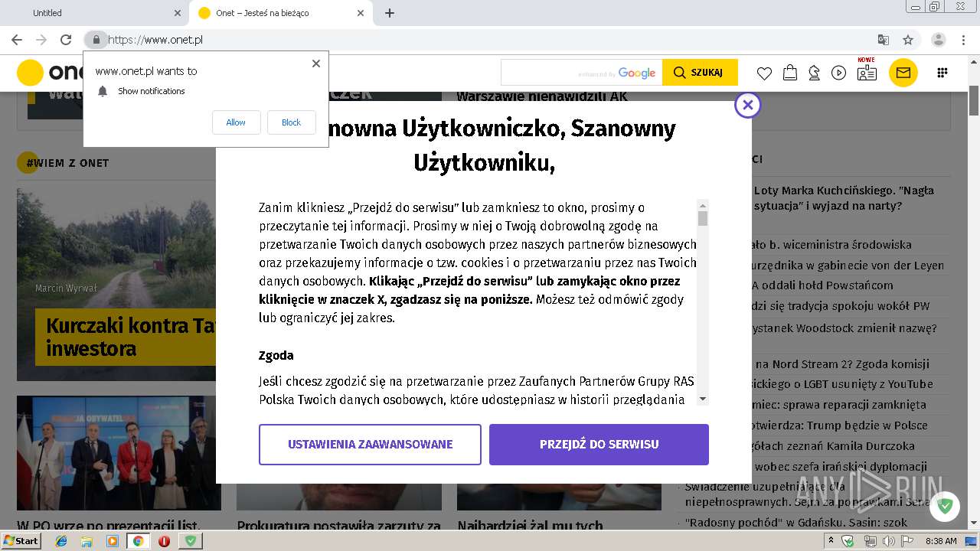Dismiss the notification permission popup
This screenshot has width=980, height=551.
(x=316, y=64)
